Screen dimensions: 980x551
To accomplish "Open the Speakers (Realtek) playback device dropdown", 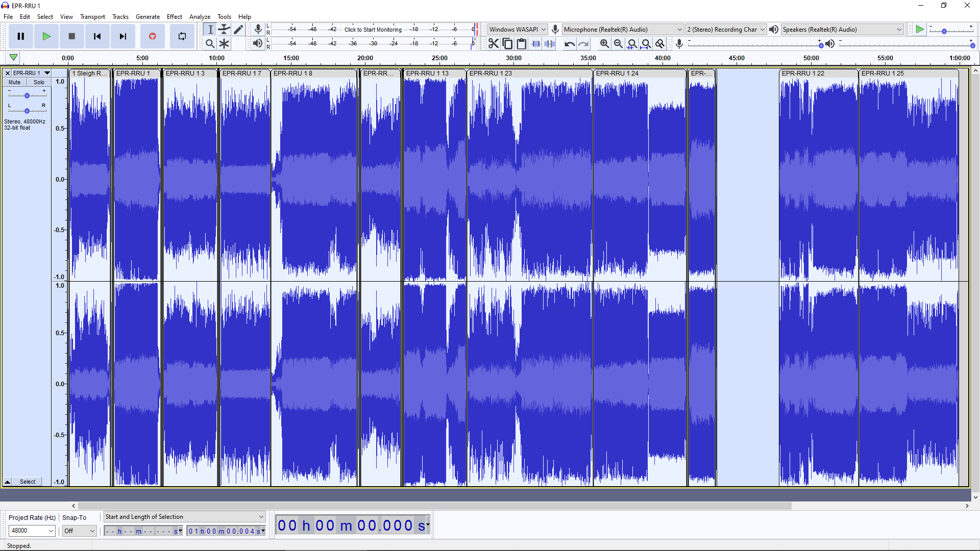I will (x=842, y=30).
